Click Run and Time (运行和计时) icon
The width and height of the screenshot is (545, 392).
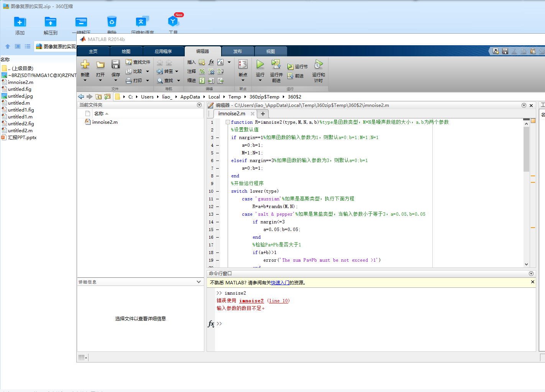point(318,64)
